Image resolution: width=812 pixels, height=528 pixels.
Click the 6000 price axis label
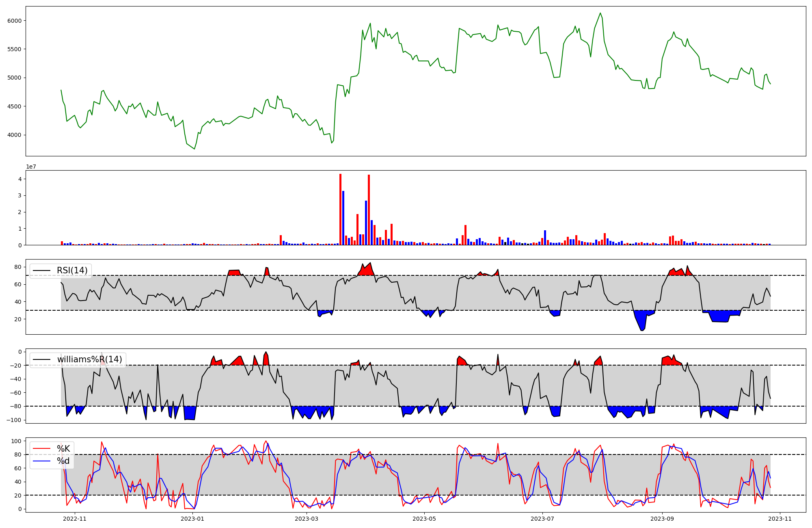15,21
